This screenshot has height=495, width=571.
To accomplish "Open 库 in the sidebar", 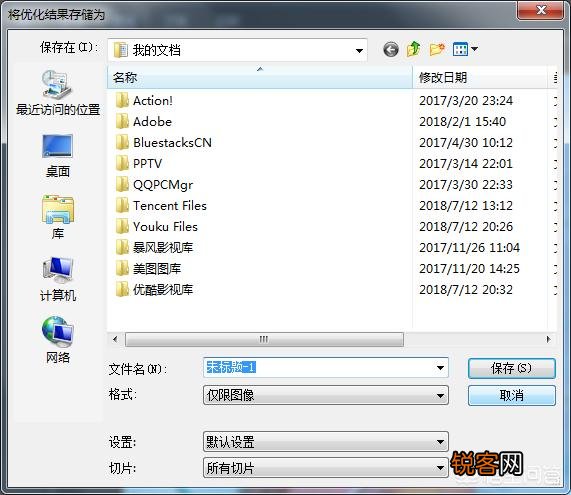I will [x=58, y=217].
